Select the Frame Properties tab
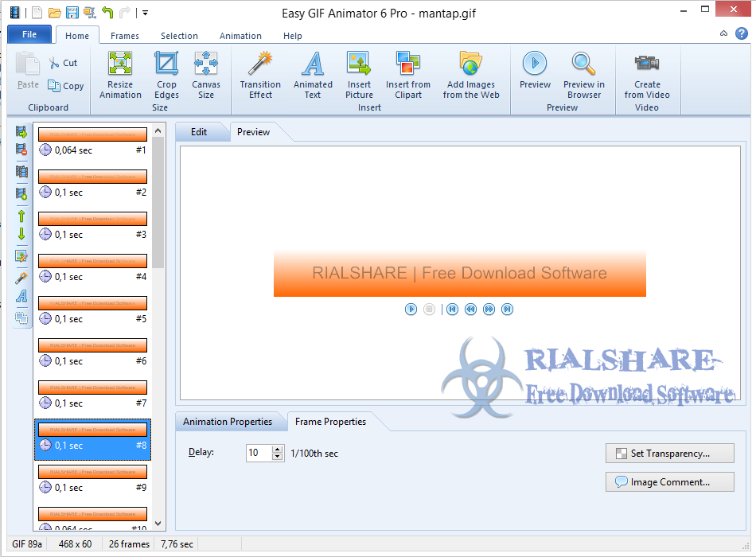The height and width of the screenshot is (557, 756). pyautogui.click(x=330, y=422)
